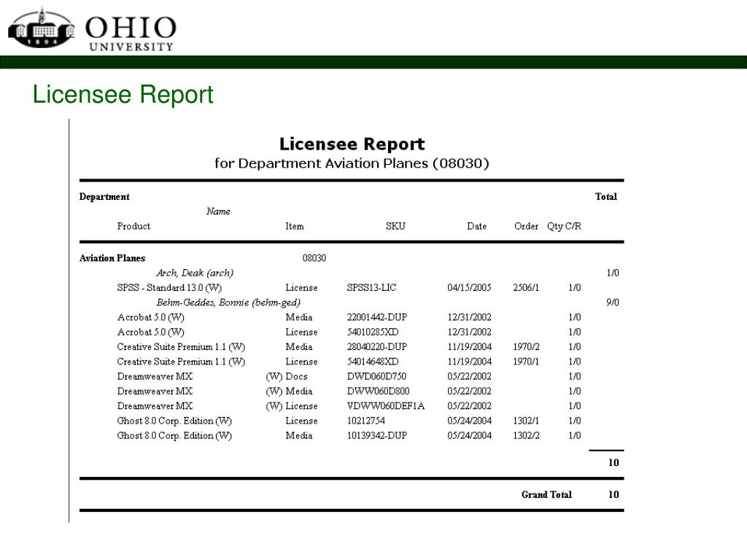Click the "Product" column header
Viewport: 747px width, 560px height.
coord(133,226)
